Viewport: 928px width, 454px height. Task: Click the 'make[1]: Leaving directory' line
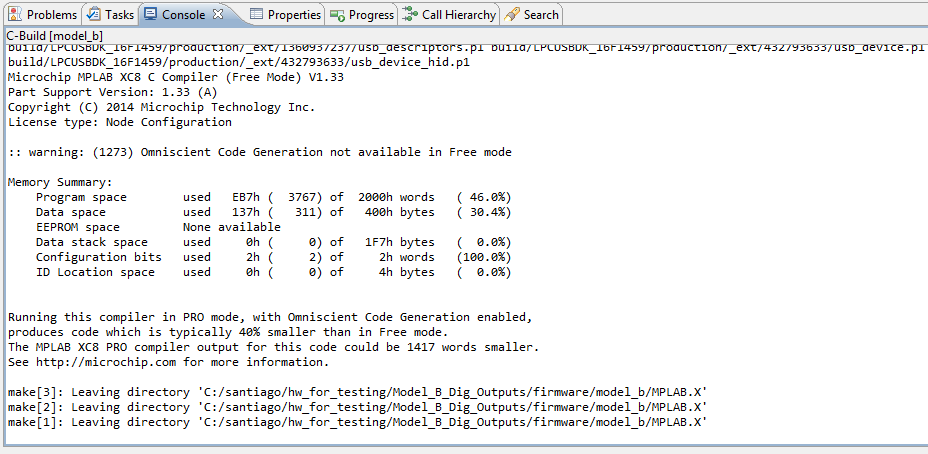[x=357, y=422]
